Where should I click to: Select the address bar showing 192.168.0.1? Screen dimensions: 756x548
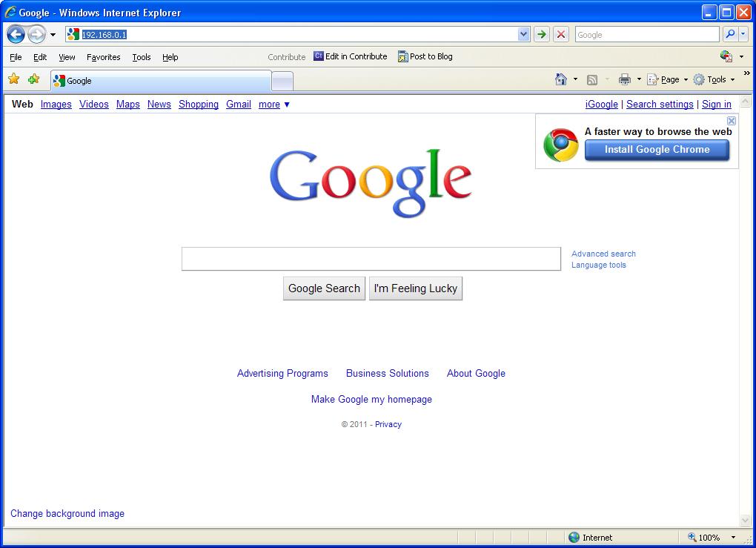pyautogui.click(x=298, y=35)
